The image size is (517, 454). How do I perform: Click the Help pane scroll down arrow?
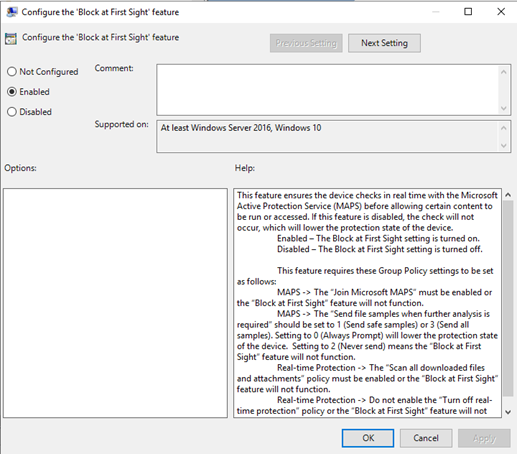(508, 412)
